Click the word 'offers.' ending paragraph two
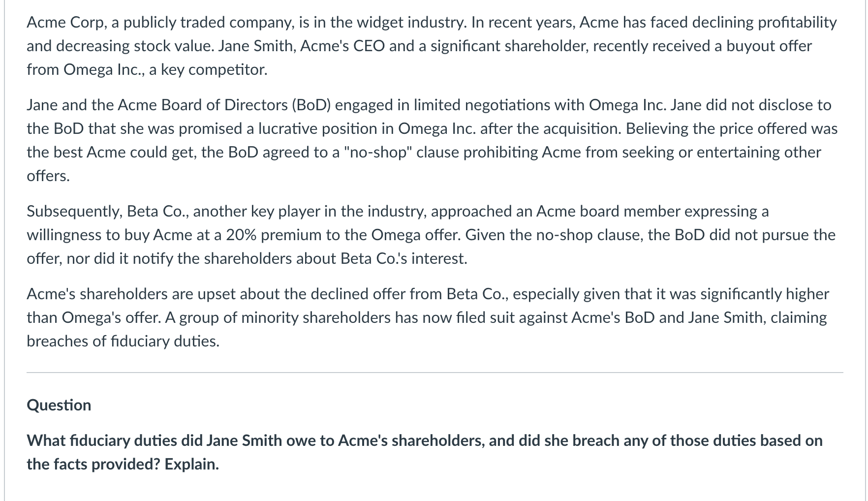Viewport: 868px width, 501px height. 48,176
